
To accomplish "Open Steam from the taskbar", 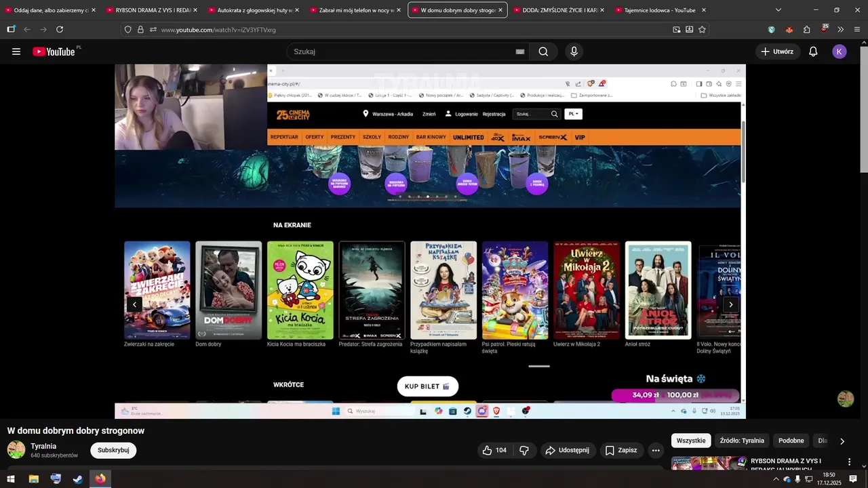I will (x=78, y=479).
